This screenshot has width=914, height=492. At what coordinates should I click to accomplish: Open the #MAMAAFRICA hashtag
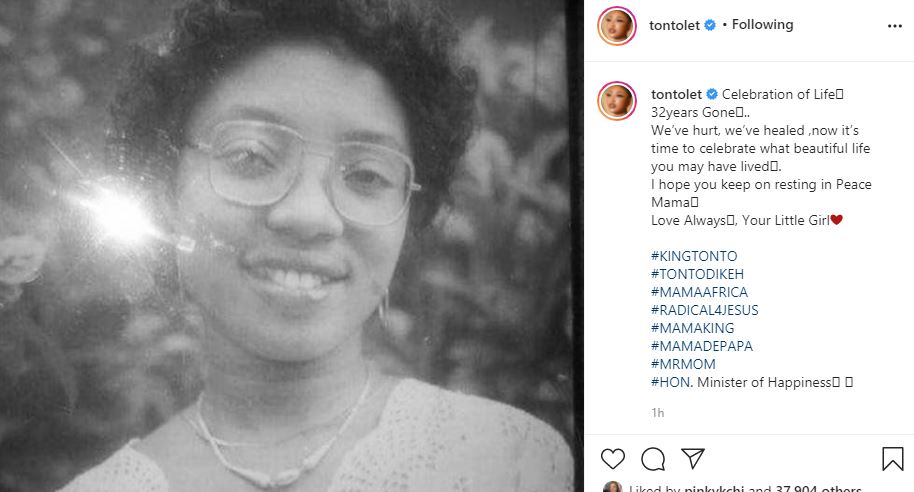click(699, 292)
